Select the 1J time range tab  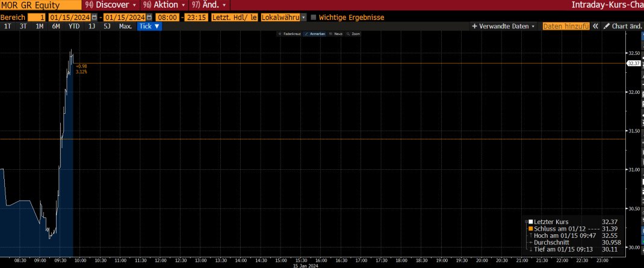pos(91,26)
